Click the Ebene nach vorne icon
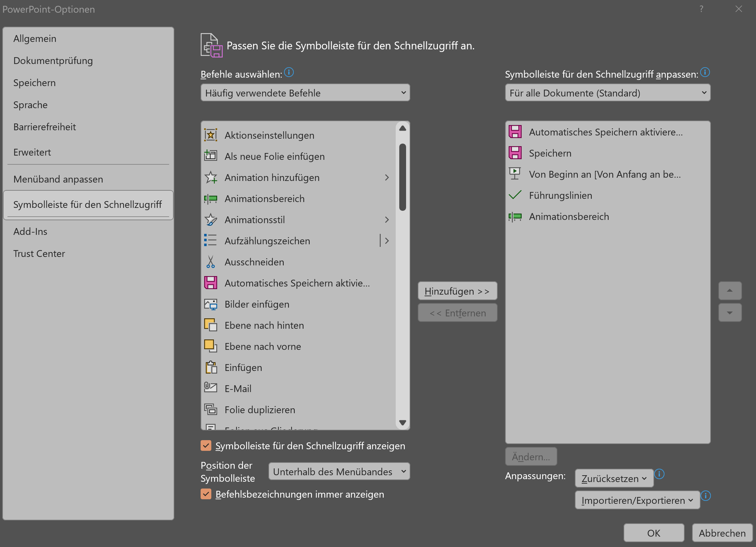Screen dimensions: 756x547 coord(211,346)
